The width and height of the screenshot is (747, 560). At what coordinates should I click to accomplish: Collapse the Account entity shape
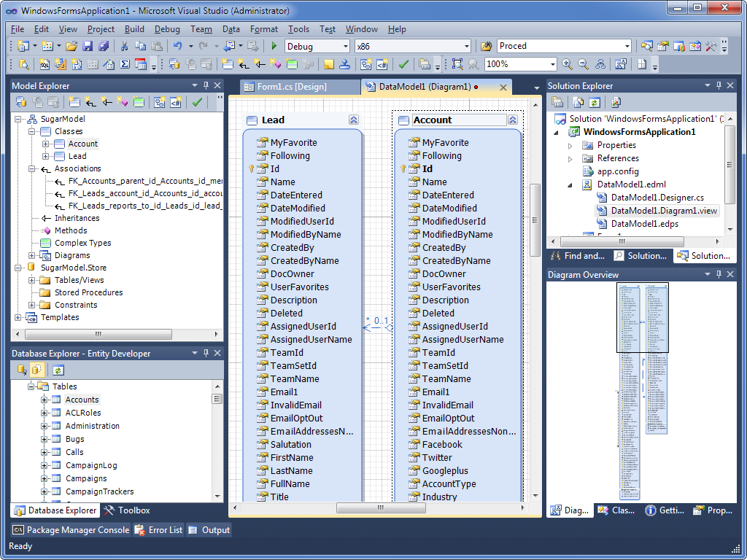(513, 120)
